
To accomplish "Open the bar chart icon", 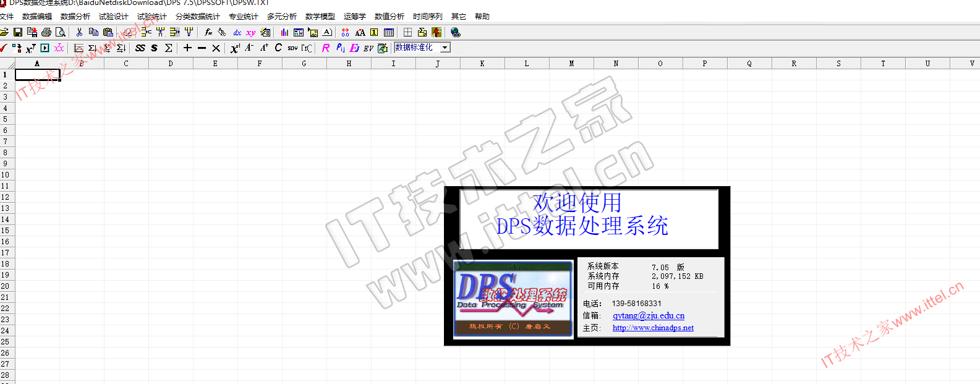I will click(x=284, y=32).
